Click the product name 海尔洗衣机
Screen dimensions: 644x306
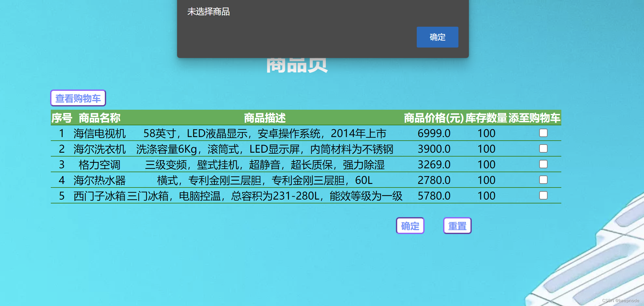[100, 149]
